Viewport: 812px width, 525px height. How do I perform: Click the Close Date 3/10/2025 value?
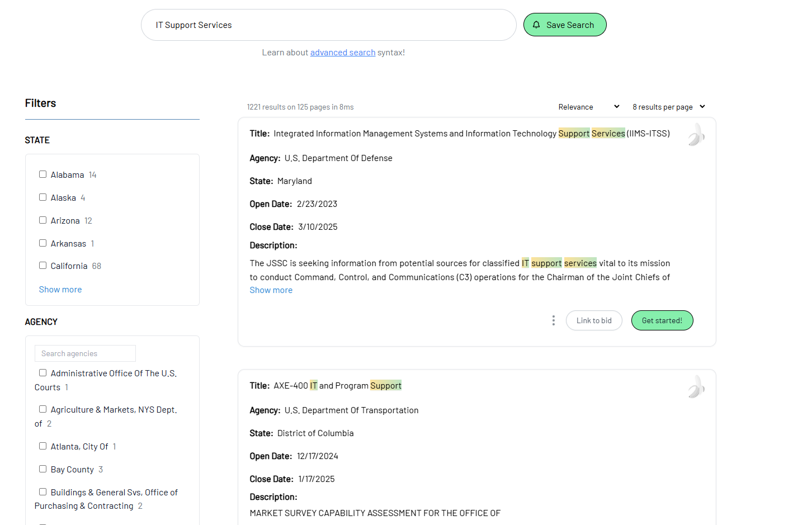click(x=318, y=227)
